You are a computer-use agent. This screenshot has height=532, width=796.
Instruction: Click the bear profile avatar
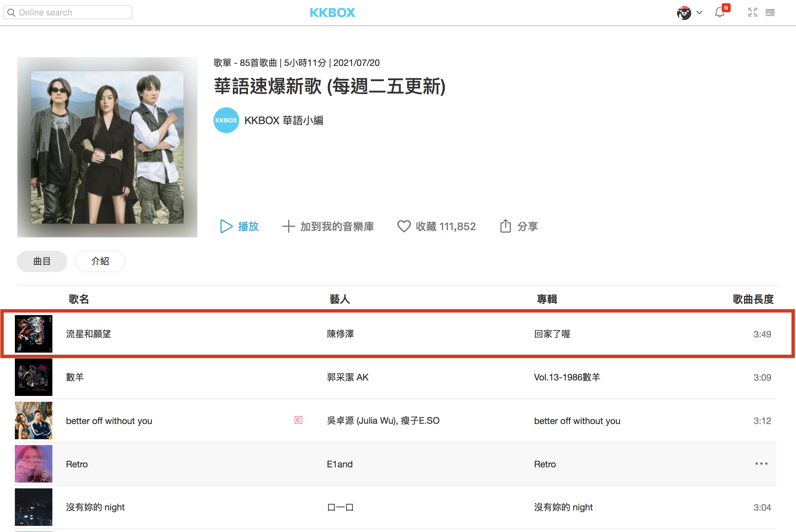pyautogui.click(x=684, y=13)
